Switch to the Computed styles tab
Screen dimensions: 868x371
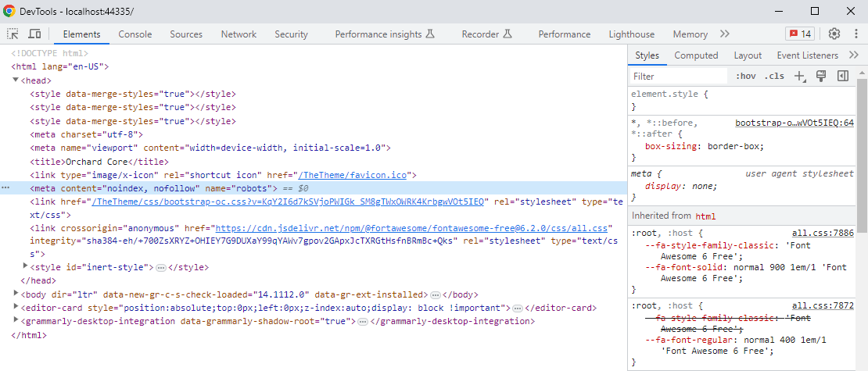[696, 55]
